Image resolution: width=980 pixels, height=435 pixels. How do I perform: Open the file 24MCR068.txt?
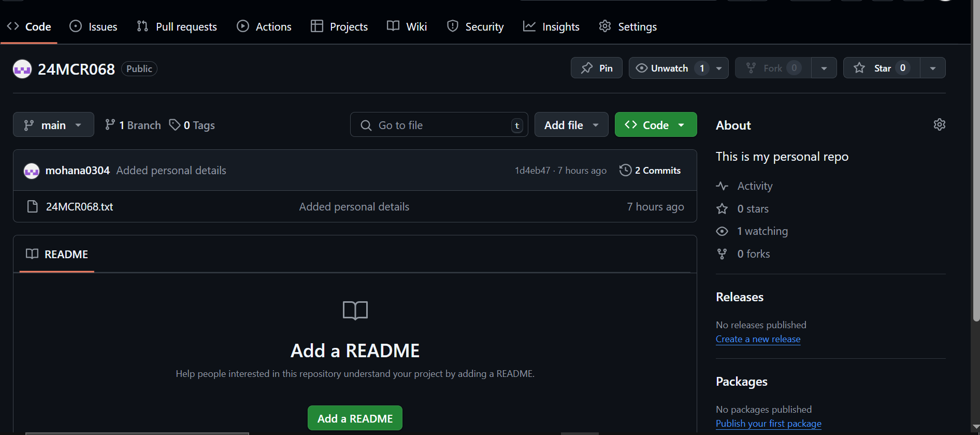80,206
